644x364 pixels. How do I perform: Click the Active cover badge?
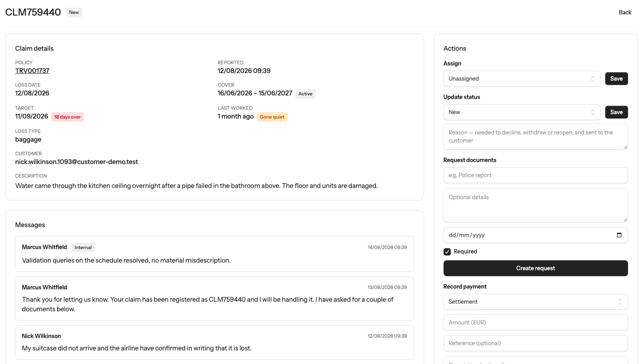tap(305, 94)
